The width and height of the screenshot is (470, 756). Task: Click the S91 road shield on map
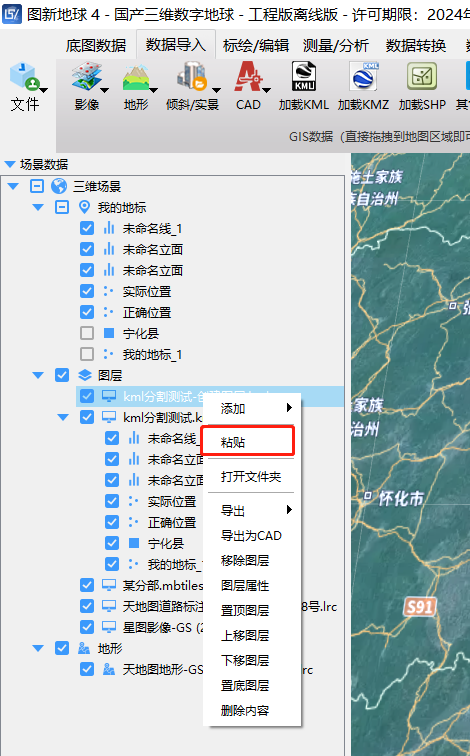tap(419, 607)
